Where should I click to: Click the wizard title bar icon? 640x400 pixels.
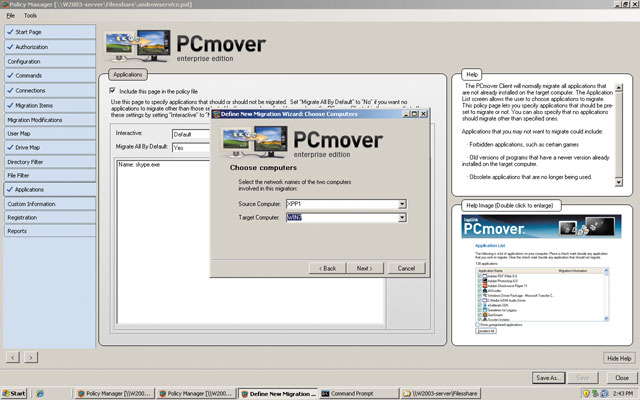pyautogui.click(x=217, y=114)
